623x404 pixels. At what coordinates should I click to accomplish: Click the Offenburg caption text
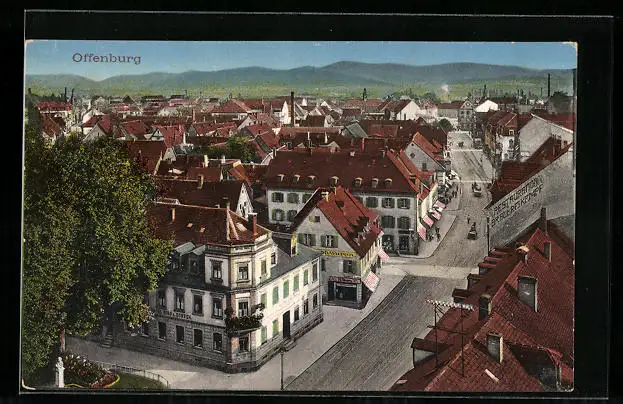click(106, 58)
